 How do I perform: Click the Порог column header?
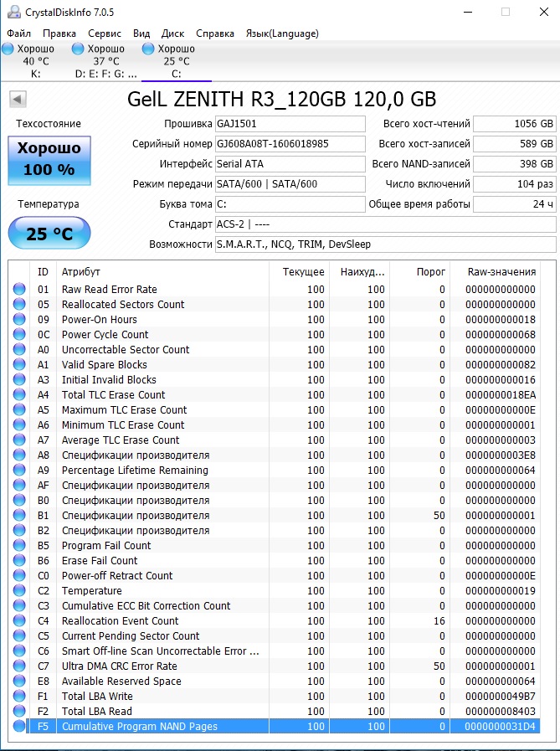(420, 271)
